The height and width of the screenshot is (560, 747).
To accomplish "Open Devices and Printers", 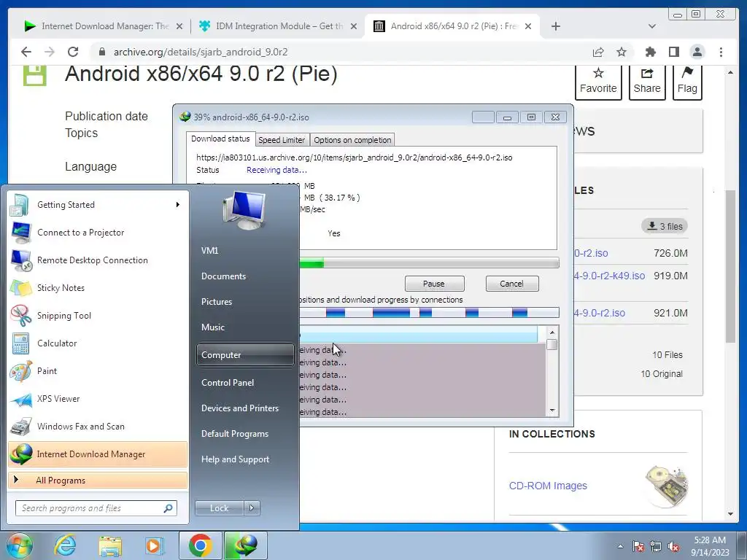I will pos(239,408).
